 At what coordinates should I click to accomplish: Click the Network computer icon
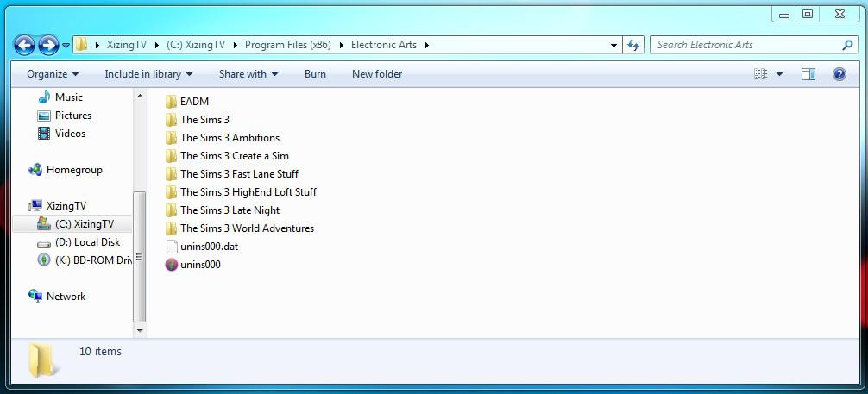35,297
